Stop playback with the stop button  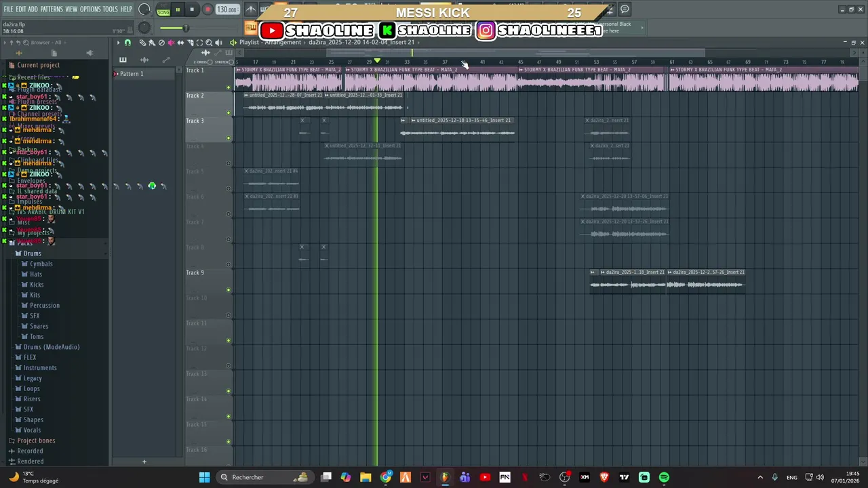(x=192, y=9)
